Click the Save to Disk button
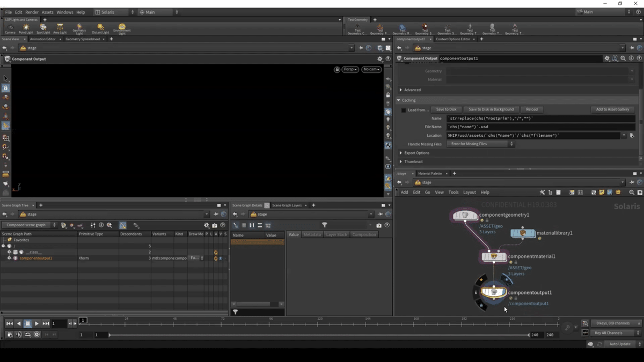Image resolution: width=644 pixels, height=362 pixels. [x=446, y=109]
